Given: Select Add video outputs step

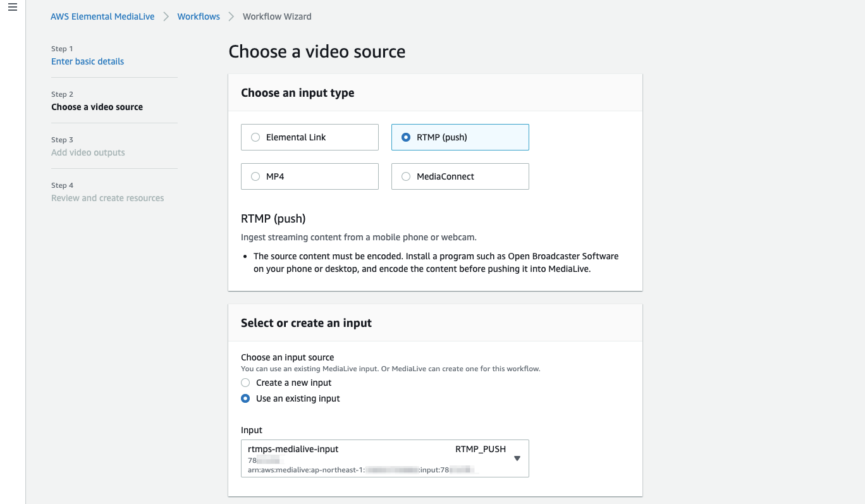Looking at the screenshot, I should coord(88,152).
